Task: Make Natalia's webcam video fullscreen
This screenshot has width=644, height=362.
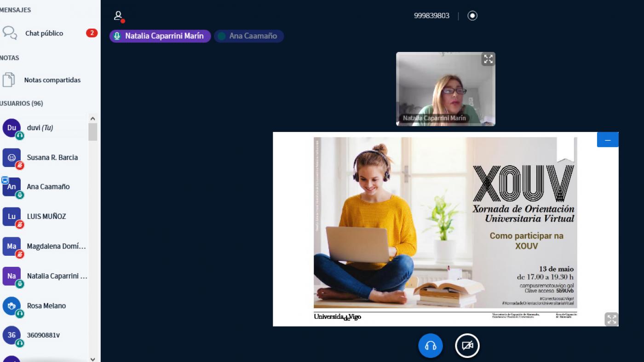Action: click(x=488, y=59)
